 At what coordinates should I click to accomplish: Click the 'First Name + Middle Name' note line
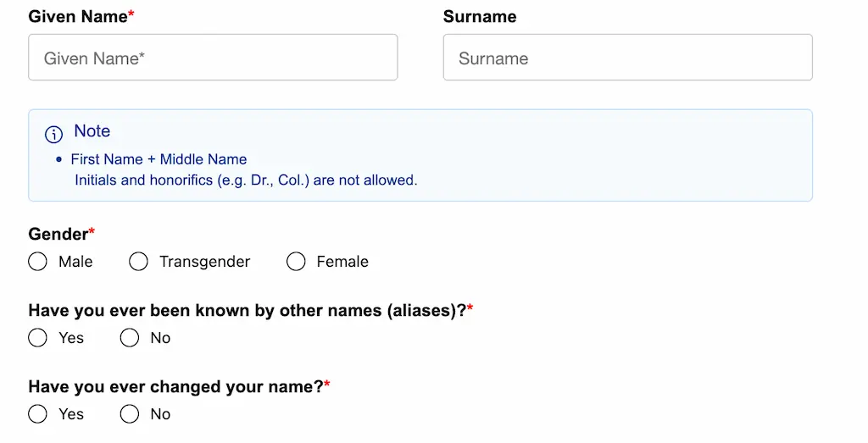point(159,159)
